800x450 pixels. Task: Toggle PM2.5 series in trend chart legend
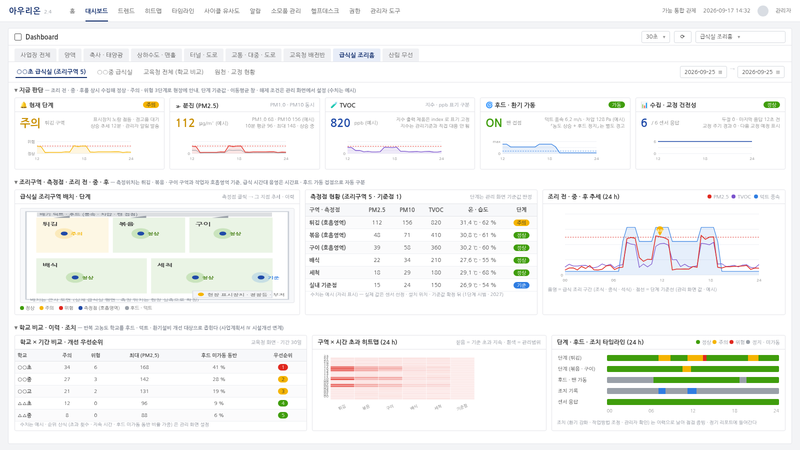coord(718,196)
